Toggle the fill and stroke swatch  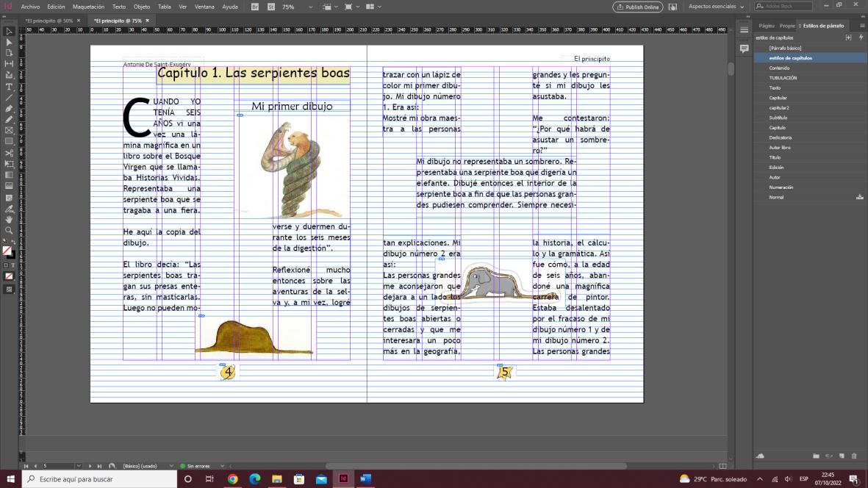click(x=8, y=252)
